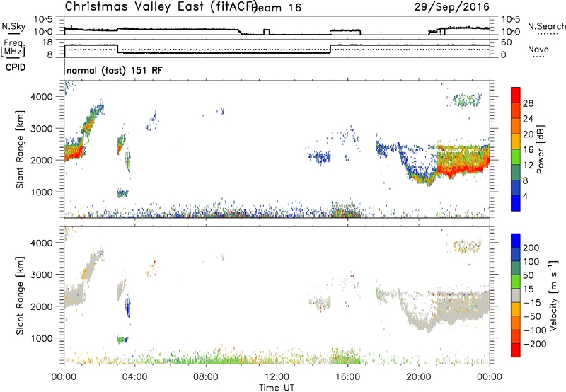Click the blue bottom segment of Power colorbar
The height and width of the screenshot is (392, 566).
[516, 203]
